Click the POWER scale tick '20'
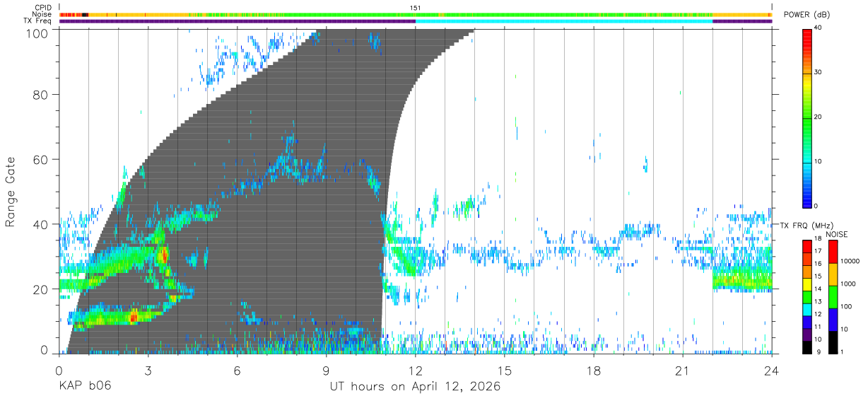 [x=819, y=117]
